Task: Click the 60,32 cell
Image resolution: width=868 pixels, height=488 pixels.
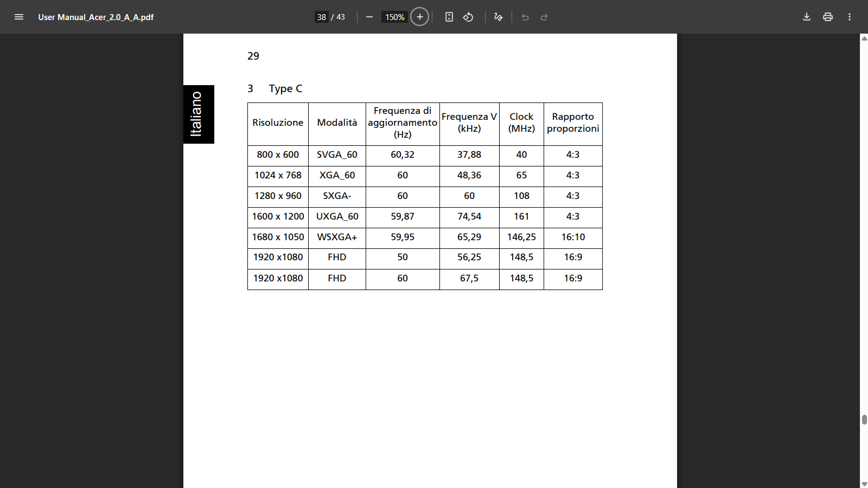Action: point(403,155)
